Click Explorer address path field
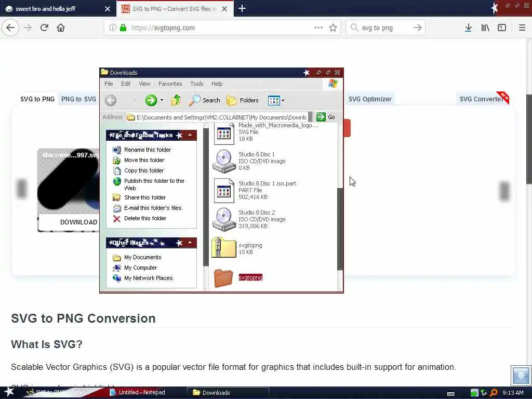The height and width of the screenshot is (399, 532). [217, 117]
